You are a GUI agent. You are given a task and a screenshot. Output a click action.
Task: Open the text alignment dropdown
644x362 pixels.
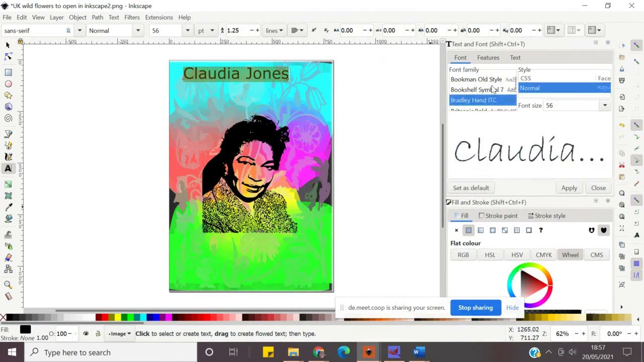pyautogui.click(x=297, y=31)
